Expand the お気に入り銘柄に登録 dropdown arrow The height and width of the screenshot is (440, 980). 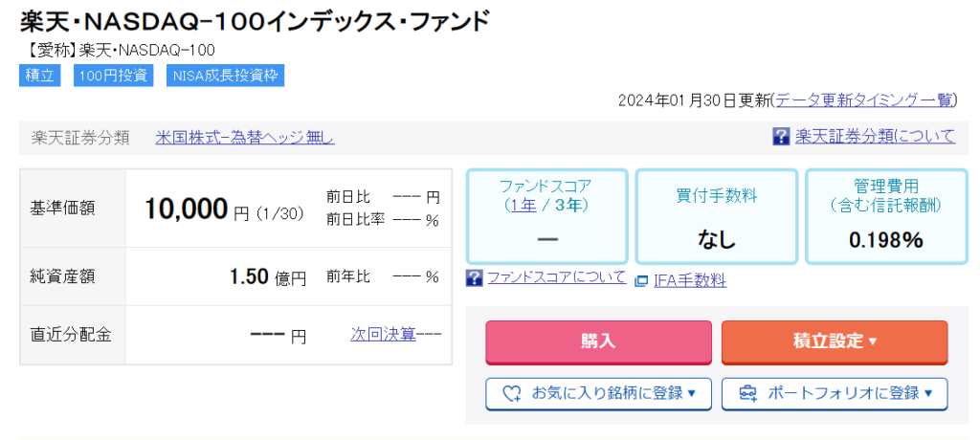coord(691,393)
